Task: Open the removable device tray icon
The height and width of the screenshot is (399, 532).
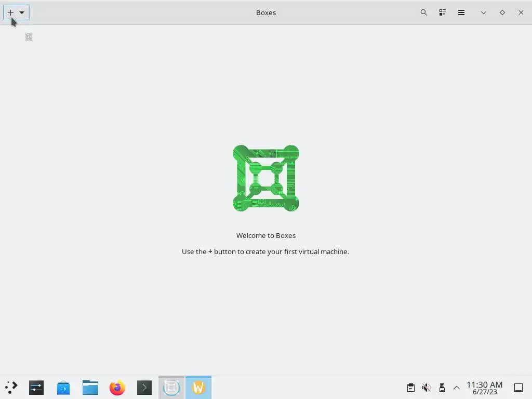Action: 442,388
